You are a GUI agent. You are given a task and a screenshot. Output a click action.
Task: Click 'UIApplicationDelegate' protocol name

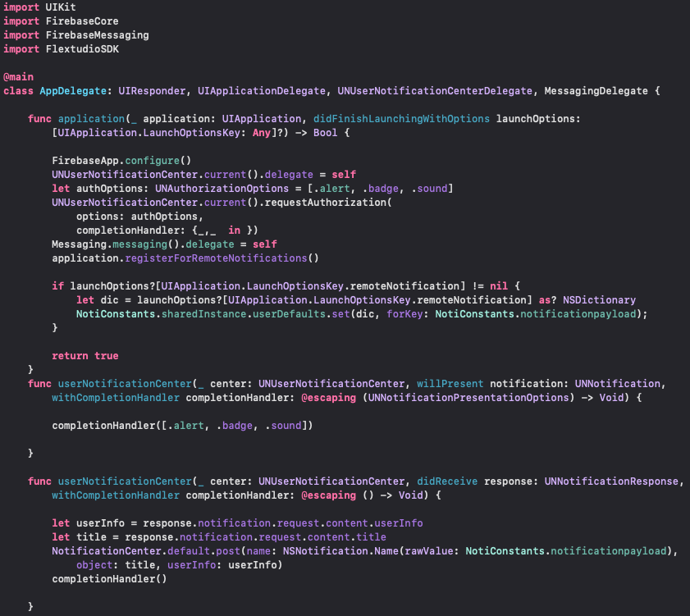pyautogui.click(x=262, y=91)
